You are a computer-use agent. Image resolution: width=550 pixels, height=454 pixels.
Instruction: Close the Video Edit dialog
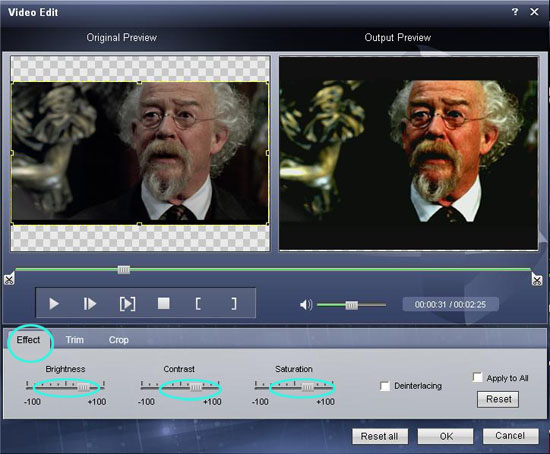(534, 12)
